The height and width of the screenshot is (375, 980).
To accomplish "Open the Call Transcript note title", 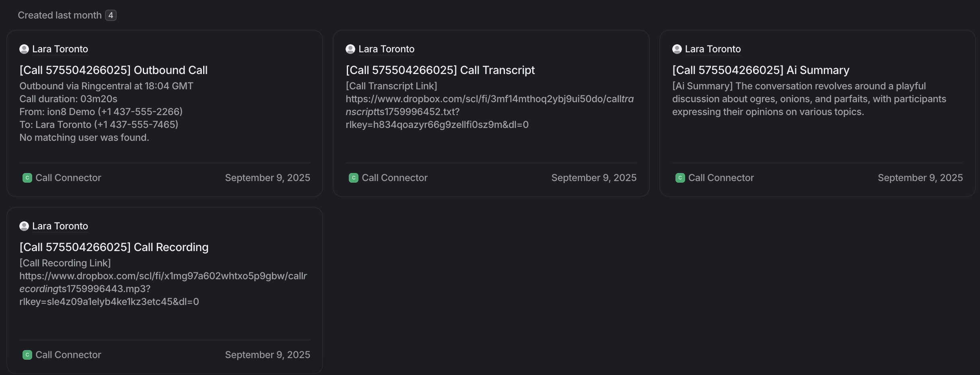I will [440, 70].
